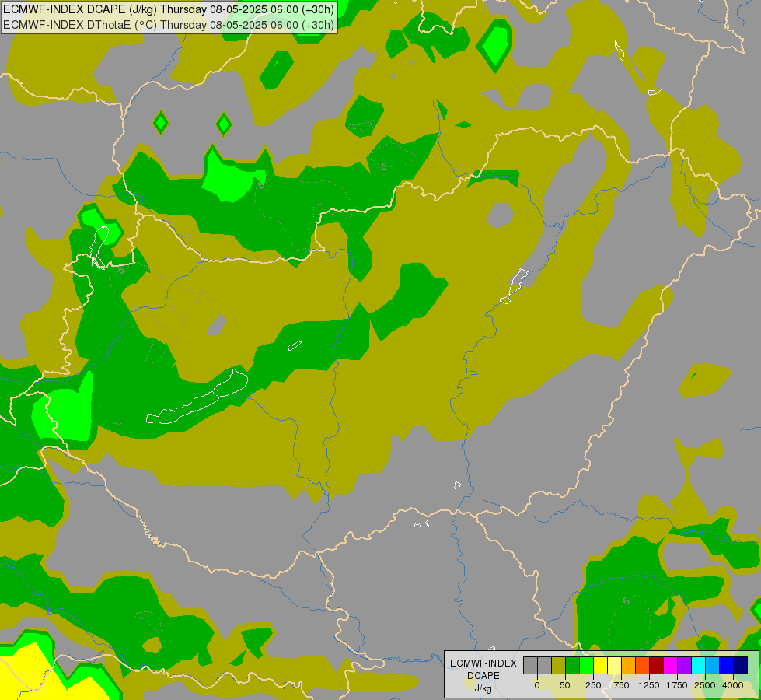Click the legend value 50
The width and height of the screenshot is (761, 700).
coord(565,685)
